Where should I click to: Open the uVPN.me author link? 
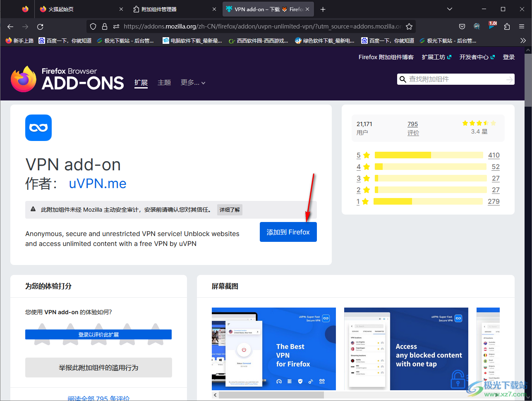tap(98, 184)
